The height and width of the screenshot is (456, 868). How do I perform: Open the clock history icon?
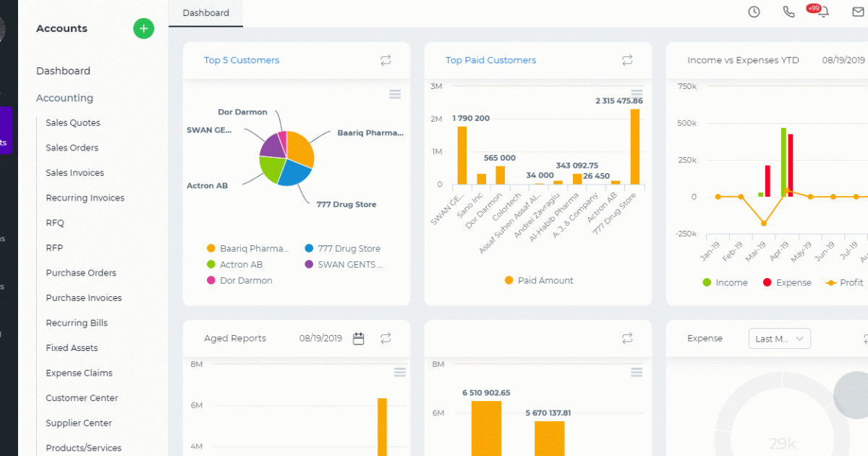coord(754,12)
